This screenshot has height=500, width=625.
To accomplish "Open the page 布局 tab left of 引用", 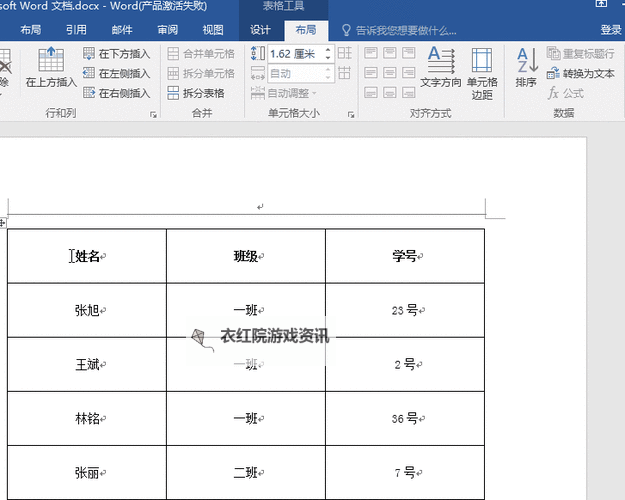I will click(x=31, y=30).
